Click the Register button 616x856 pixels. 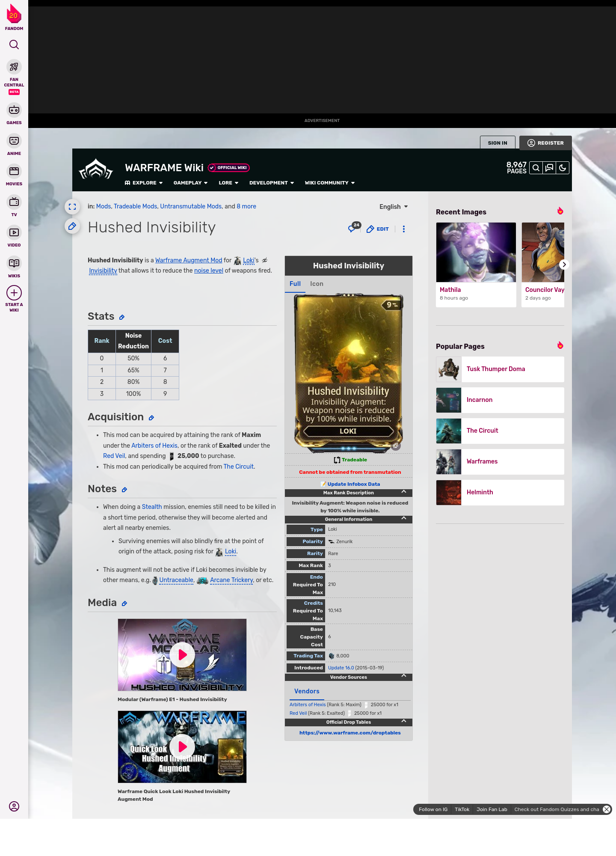pos(545,143)
